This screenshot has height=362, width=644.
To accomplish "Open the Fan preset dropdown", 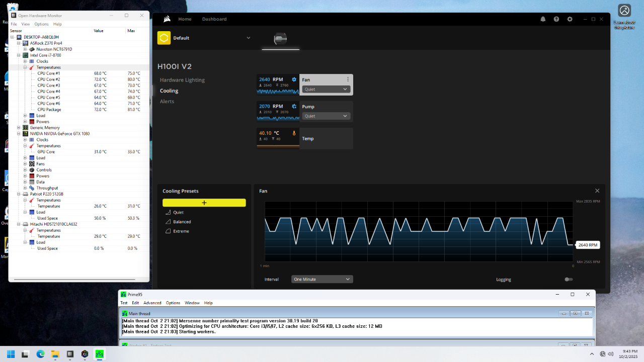I will [326, 89].
